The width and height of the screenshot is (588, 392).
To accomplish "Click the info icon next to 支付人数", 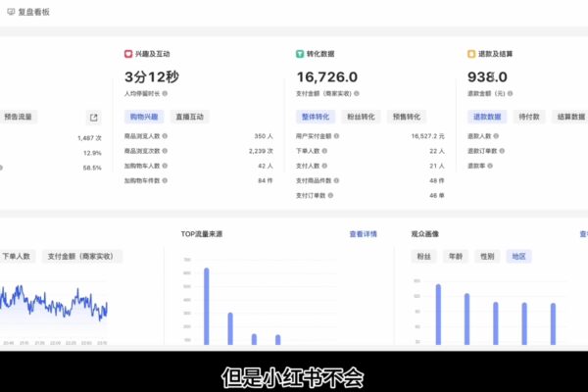I will point(324,166).
